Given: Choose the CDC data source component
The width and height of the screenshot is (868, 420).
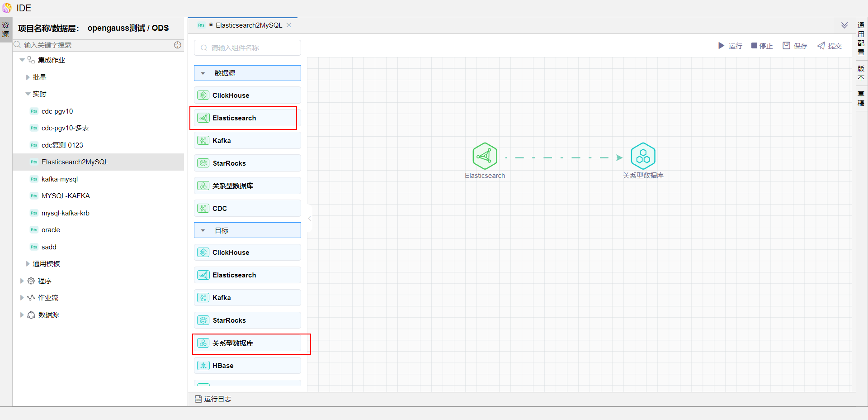Looking at the screenshot, I should pos(247,209).
